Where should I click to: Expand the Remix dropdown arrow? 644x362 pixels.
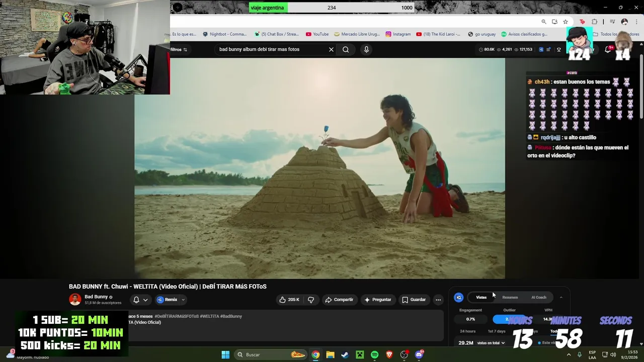[183, 300]
